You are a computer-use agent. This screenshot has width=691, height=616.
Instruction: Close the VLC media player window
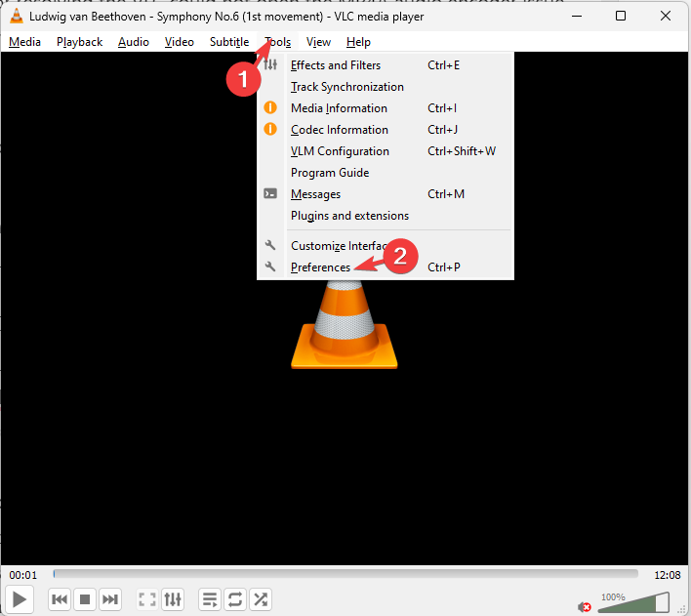coord(666,17)
